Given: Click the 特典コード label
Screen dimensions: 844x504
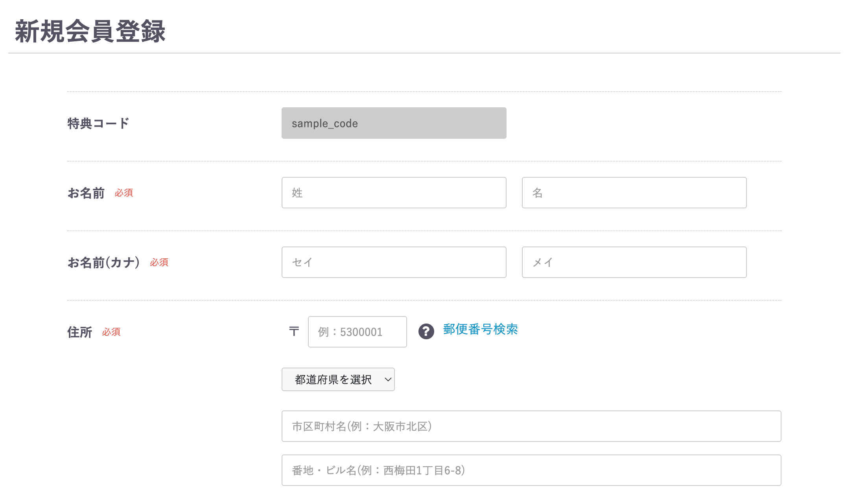Looking at the screenshot, I should click(x=98, y=123).
